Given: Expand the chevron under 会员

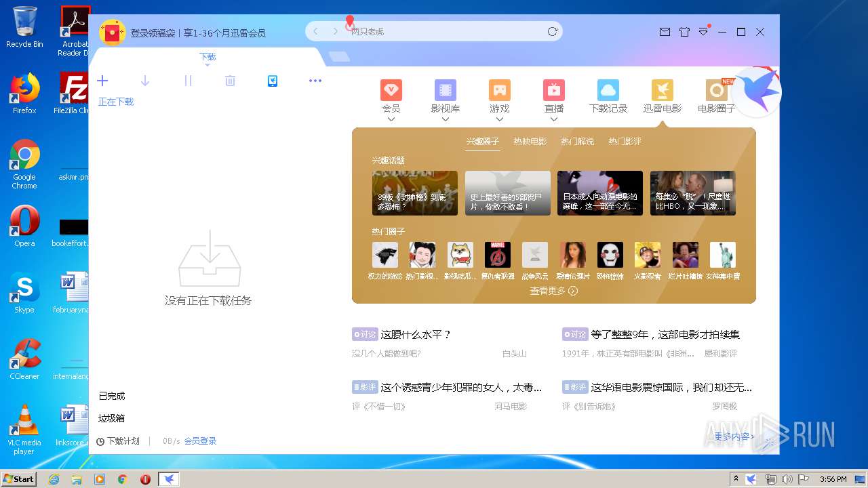Looking at the screenshot, I should 391,119.
